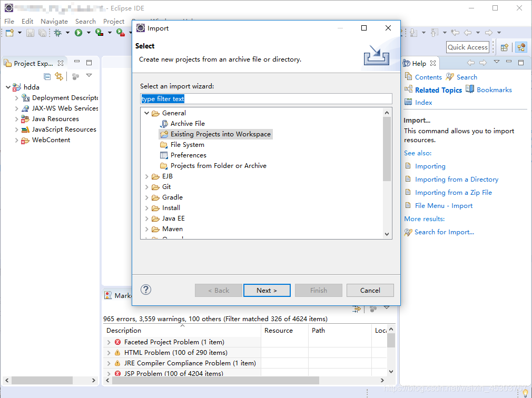Image resolution: width=532 pixels, height=398 pixels.
Task: Click the Coverage run toolbar icon
Action: click(100, 33)
